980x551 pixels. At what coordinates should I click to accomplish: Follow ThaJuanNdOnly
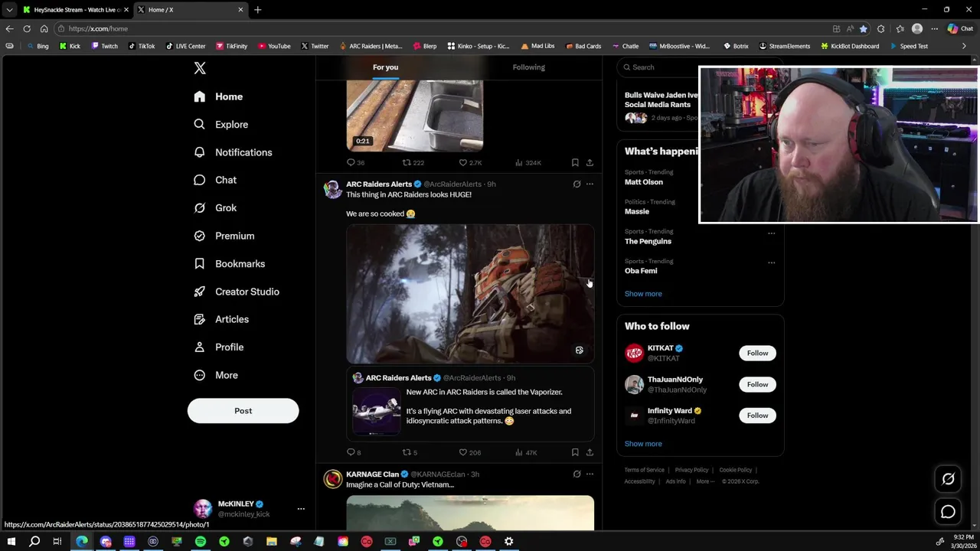[x=757, y=384]
